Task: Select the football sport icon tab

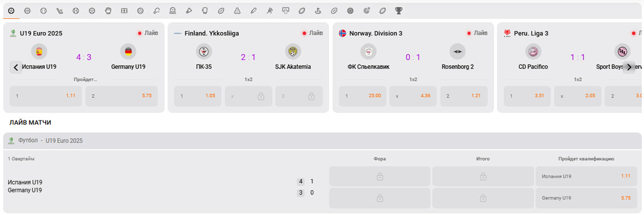Action: (x=11, y=11)
